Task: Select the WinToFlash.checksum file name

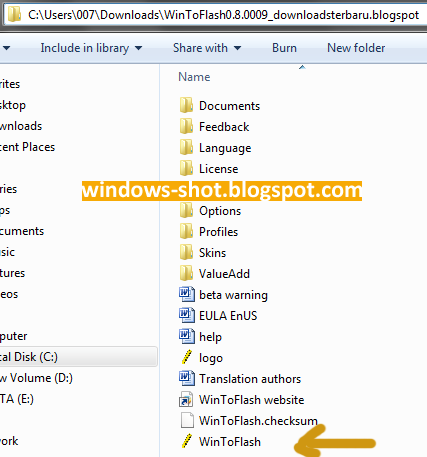Action: point(258,421)
